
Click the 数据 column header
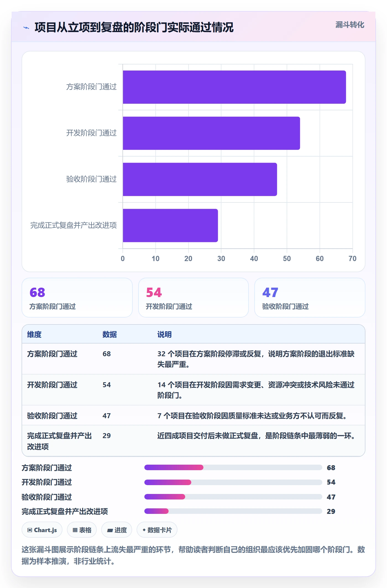[x=110, y=334]
